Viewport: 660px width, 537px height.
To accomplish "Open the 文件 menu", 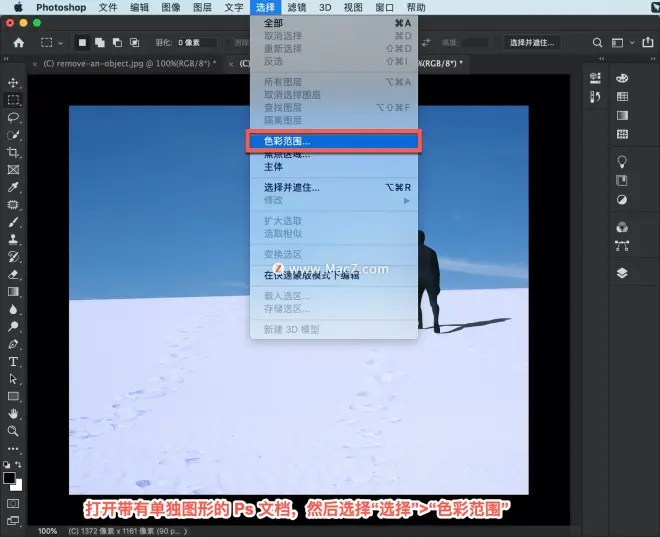I will 108,8.
